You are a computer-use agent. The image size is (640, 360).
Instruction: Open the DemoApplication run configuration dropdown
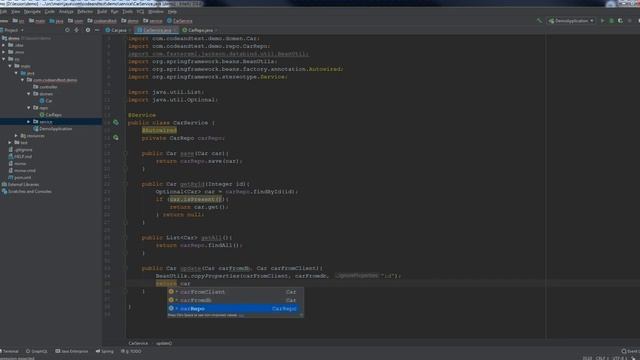571,21
